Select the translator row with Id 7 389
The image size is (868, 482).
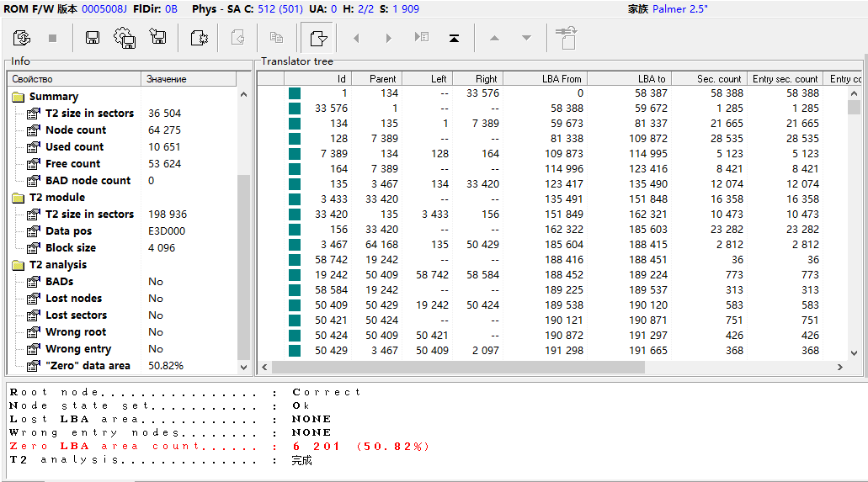[552, 154]
